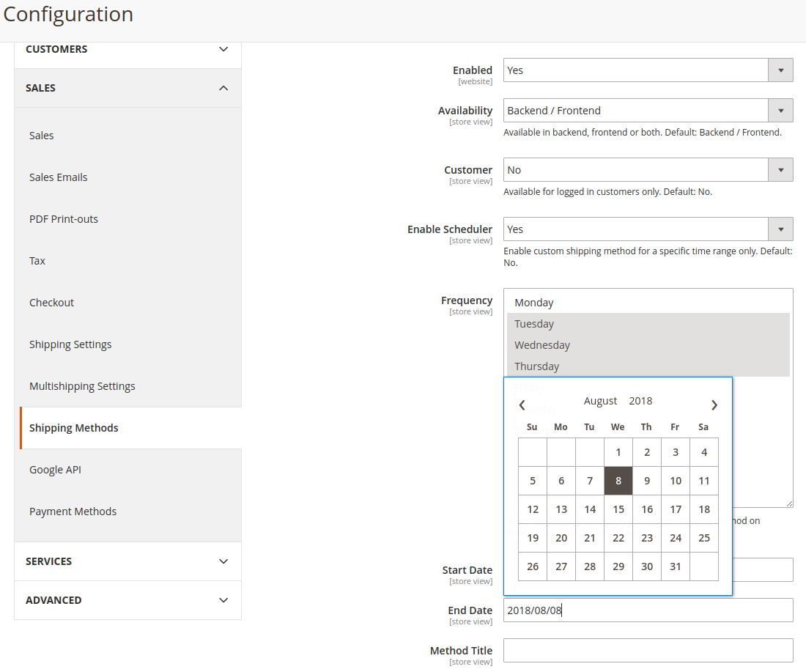The width and height of the screenshot is (806, 672).
Task: Focus the Method Title text field
Action: [x=648, y=651]
